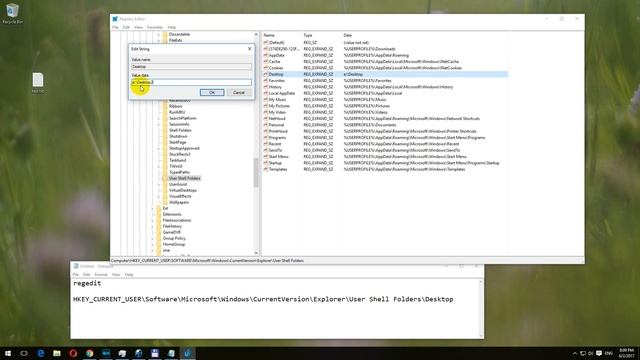Image resolution: width=640 pixels, height=360 pixels.
Task: Expand the SessionInfo key
Action: click(x=159, y=124)
